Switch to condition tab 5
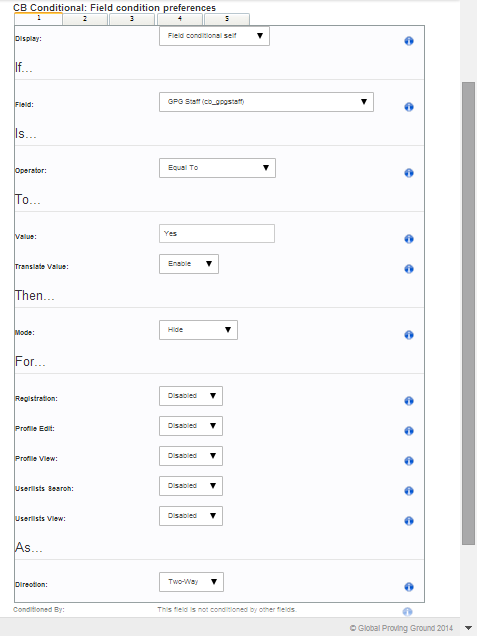Image resolution: width=477 pixels, height=636 pixels. (x=227, y=19)
